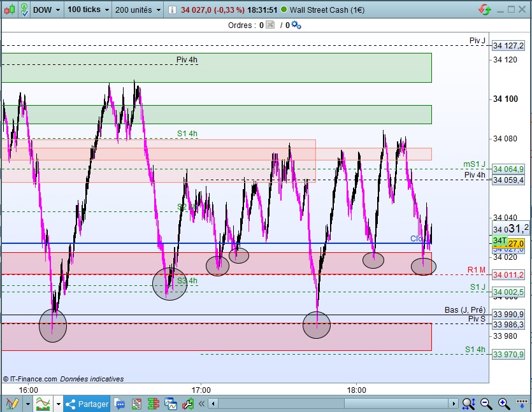Click the go-to-latest data icon

(x=521, y=404)
